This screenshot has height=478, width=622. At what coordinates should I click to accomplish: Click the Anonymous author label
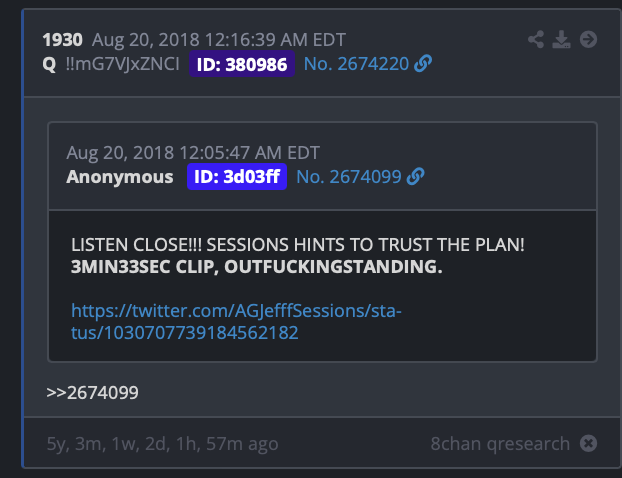pyautogui.click(x=120, y=177)
